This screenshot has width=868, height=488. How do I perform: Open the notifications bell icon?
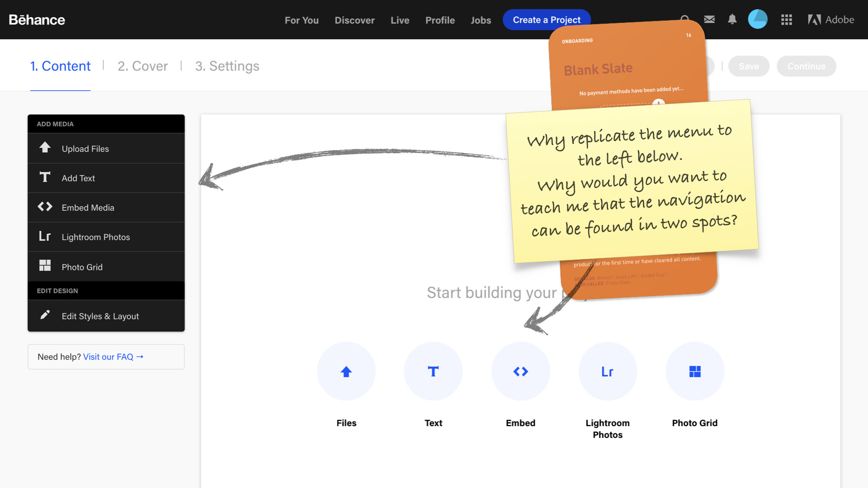(x=732, y=19)
